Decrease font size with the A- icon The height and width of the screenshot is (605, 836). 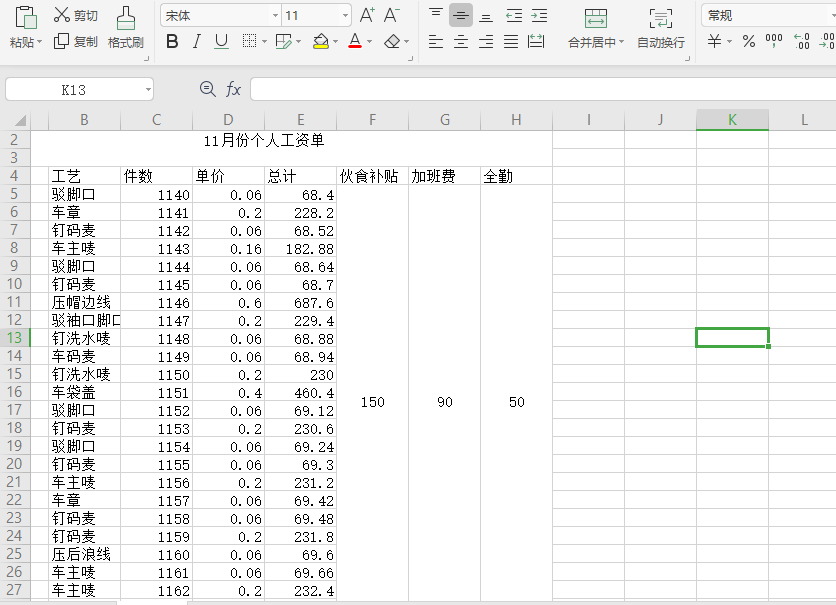tap(391, 15)
